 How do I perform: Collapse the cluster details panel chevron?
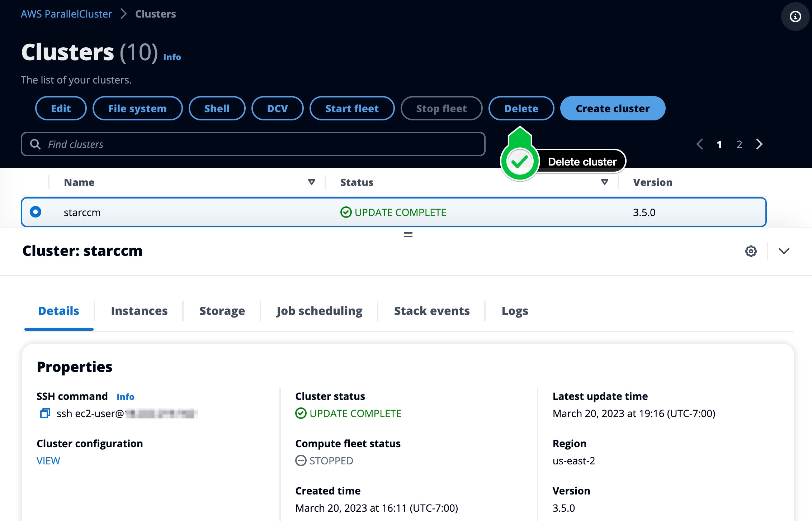coord(784,251)
